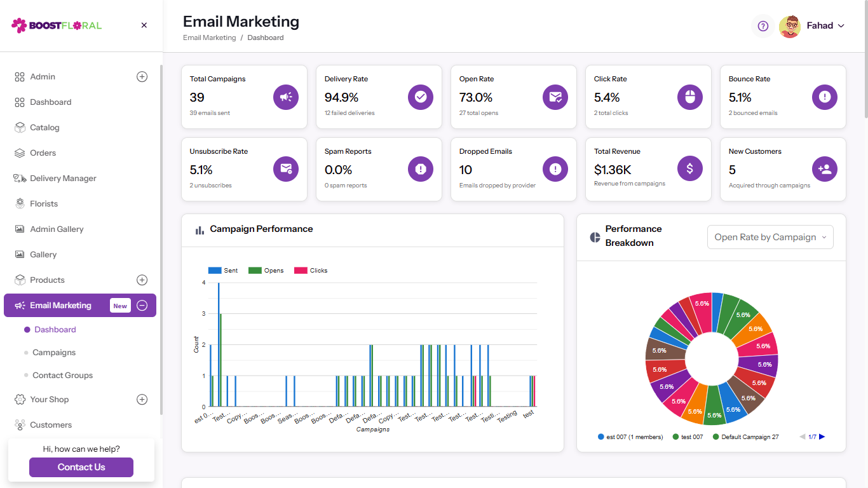Viewport: 868px width, 488px height.
Task: Click the Click Rate mouse icon
Action: (690, 97)
